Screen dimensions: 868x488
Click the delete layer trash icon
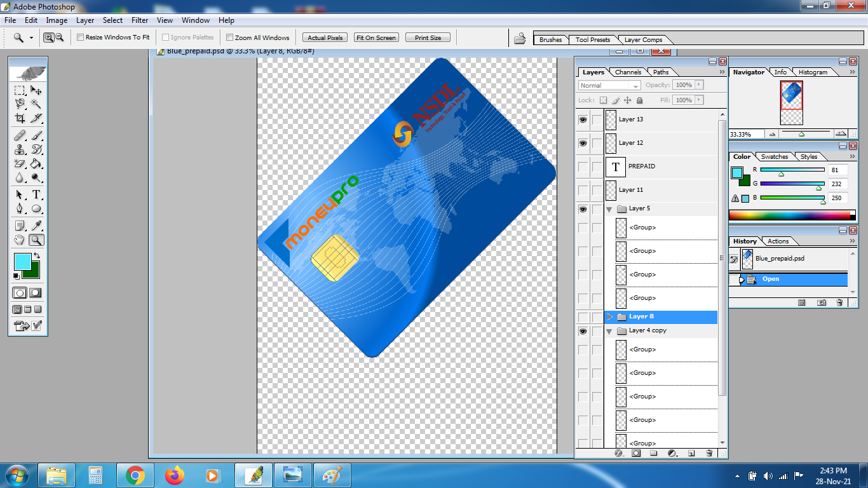pos(709,453)
